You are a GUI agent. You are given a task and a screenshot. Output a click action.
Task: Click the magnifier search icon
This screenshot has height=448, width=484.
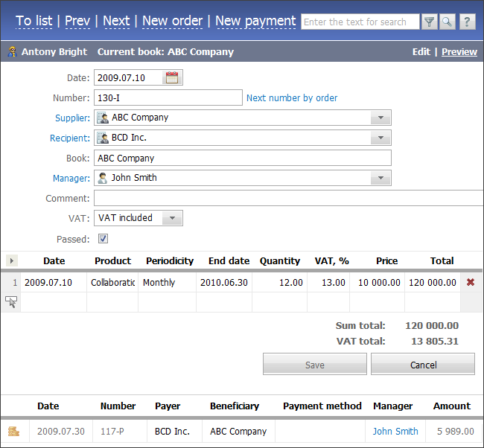coord(448,22)
